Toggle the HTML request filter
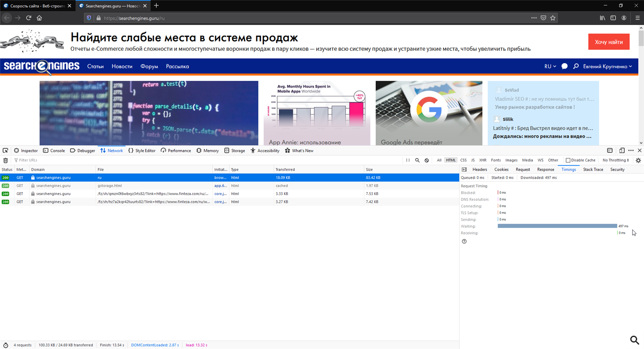Viewport: 644px width, 349px height. tap(451, 160)
